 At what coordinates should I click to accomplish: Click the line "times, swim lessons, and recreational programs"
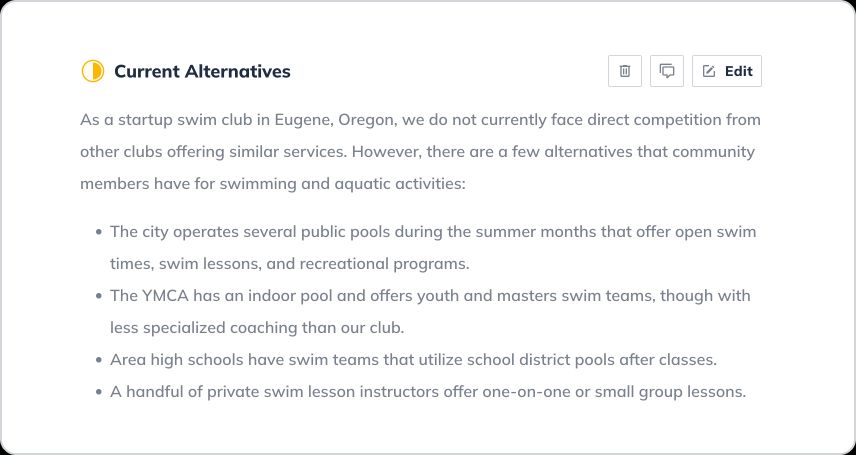coord(289,264)
